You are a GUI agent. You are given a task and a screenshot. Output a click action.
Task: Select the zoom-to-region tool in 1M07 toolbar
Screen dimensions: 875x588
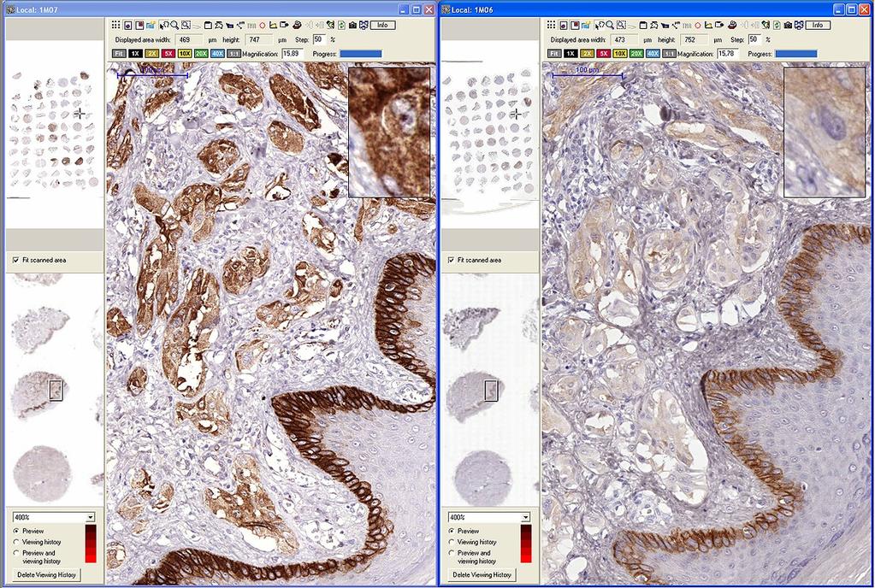186,25
